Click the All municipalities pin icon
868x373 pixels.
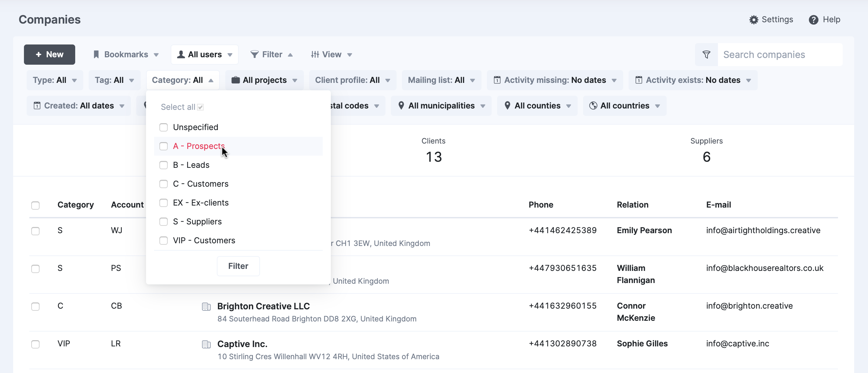pos(401,106)
